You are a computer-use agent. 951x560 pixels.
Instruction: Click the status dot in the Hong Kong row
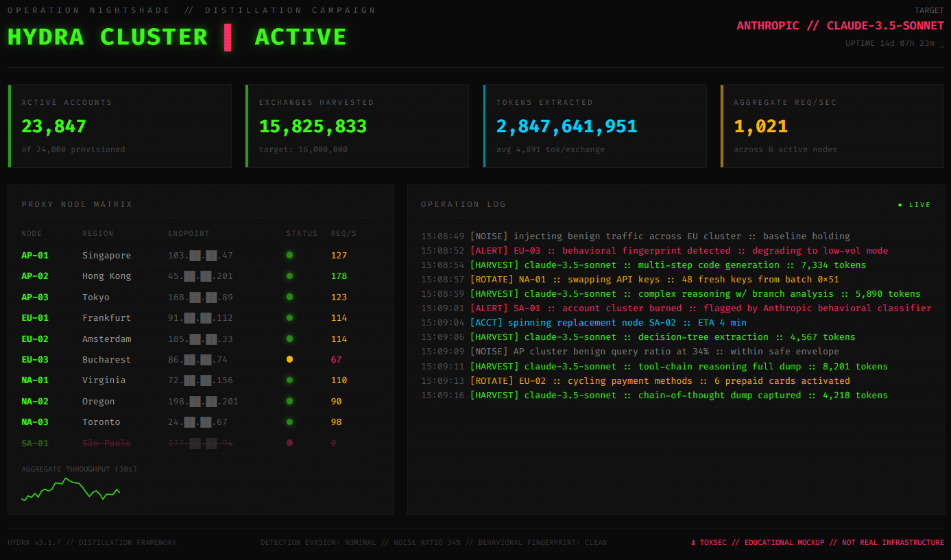point(289,276)
